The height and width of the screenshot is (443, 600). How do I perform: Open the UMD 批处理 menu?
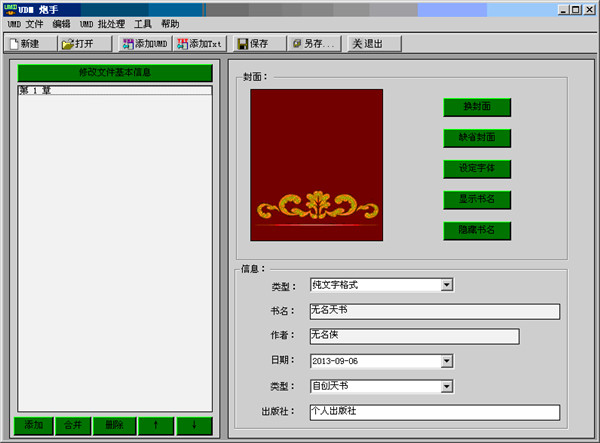tap(102, 24)
